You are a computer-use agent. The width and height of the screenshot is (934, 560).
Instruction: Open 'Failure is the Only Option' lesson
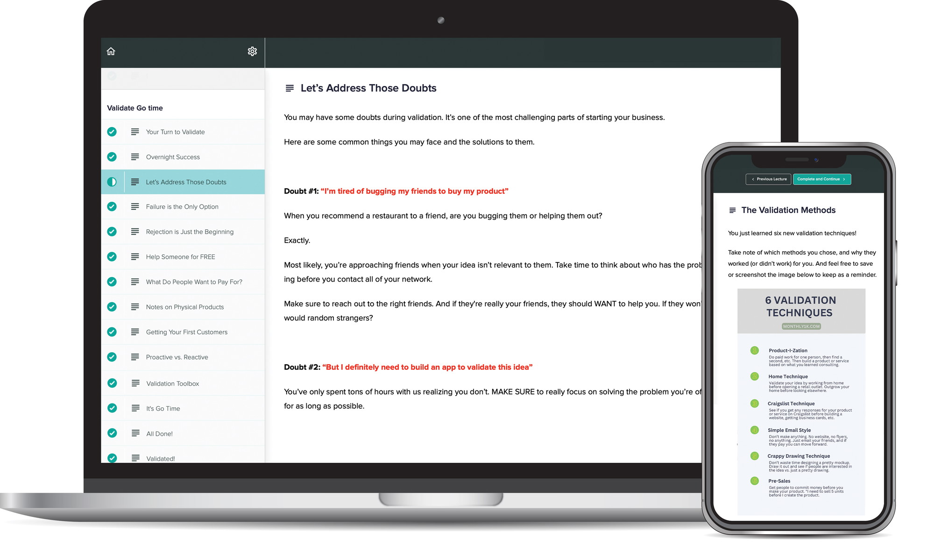183,206
